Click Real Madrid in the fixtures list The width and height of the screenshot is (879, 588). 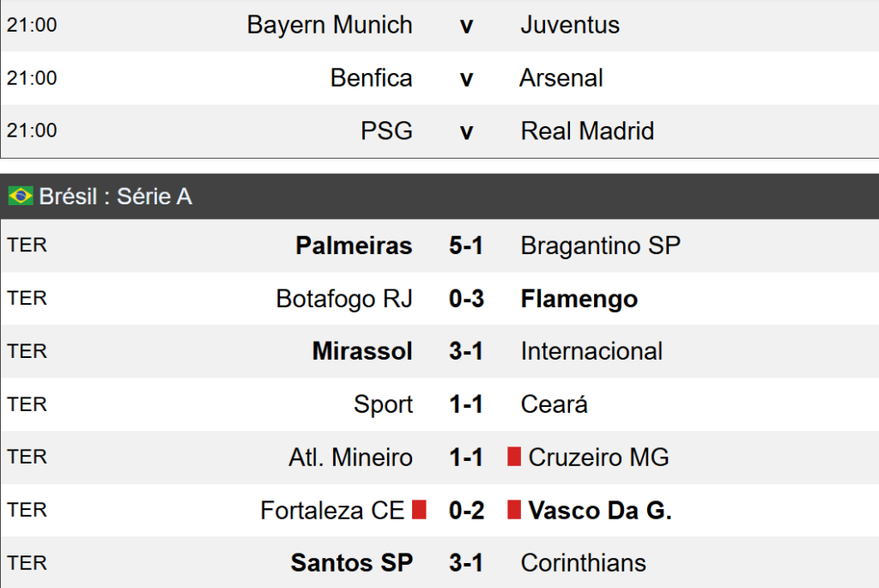click(x=587, y=130)
